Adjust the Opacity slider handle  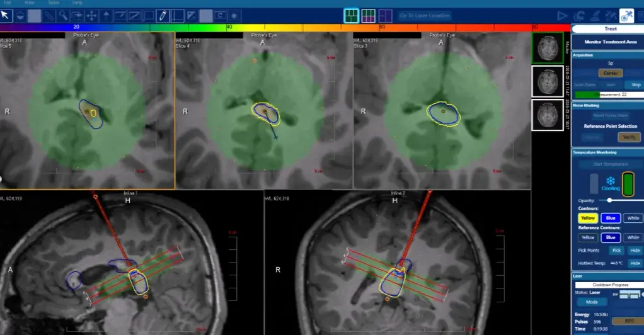609,200
